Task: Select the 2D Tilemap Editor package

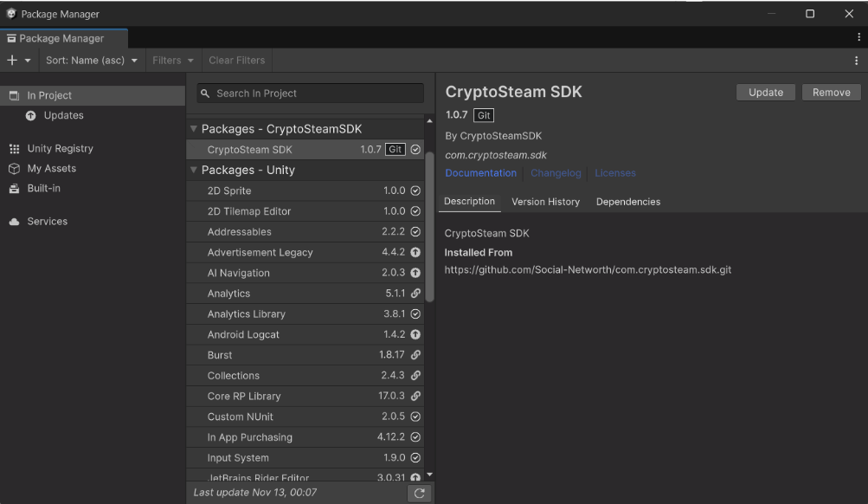Action: (x=305, y=211)
